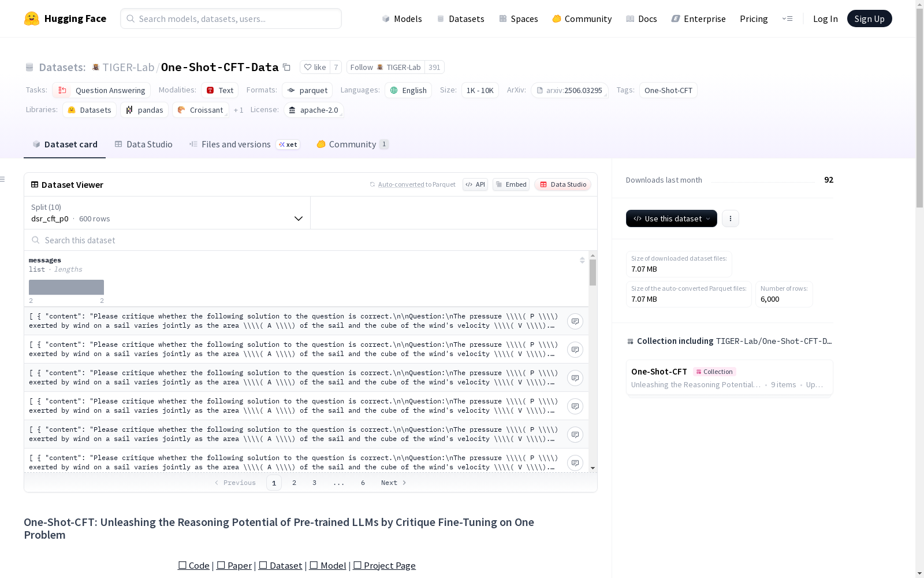Click the Log In link

pos(825,18)
